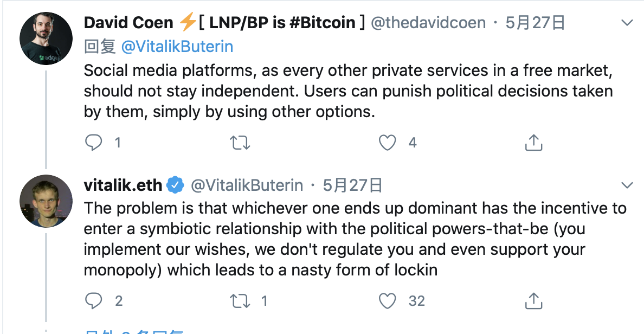Click the 5月27日 timestamp on David Coen's tweet
Screen dimensions: 644x334
click(x=534, y=23)
